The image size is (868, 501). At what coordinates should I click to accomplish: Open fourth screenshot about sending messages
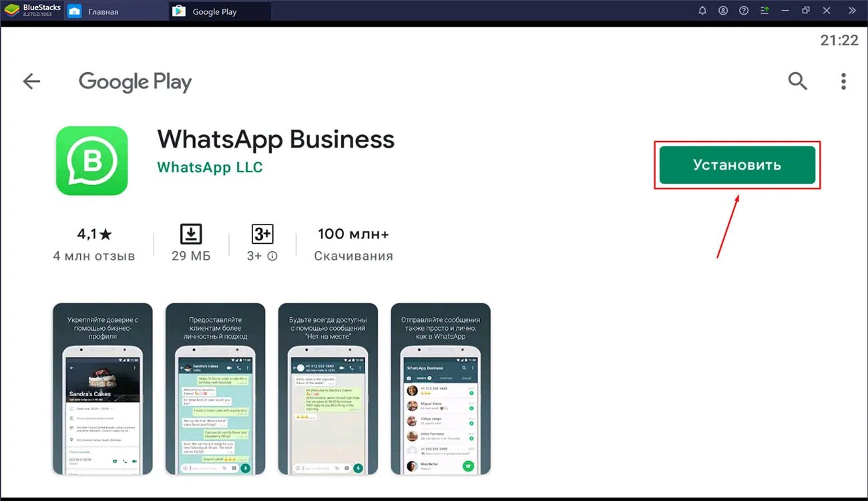click(x=441, y=389)
